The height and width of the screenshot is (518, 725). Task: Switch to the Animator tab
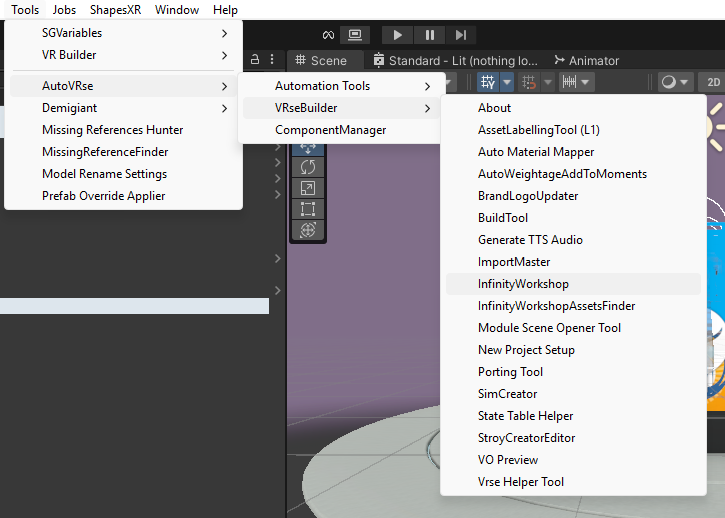coord(586,60)
